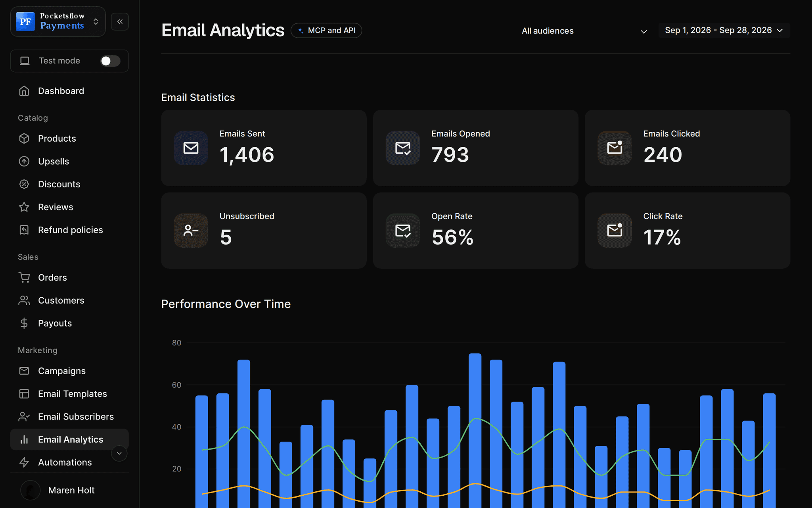This screenshot has height=508, width=812.
Task: Open the Refund policies page link
Action: [69, 230]
